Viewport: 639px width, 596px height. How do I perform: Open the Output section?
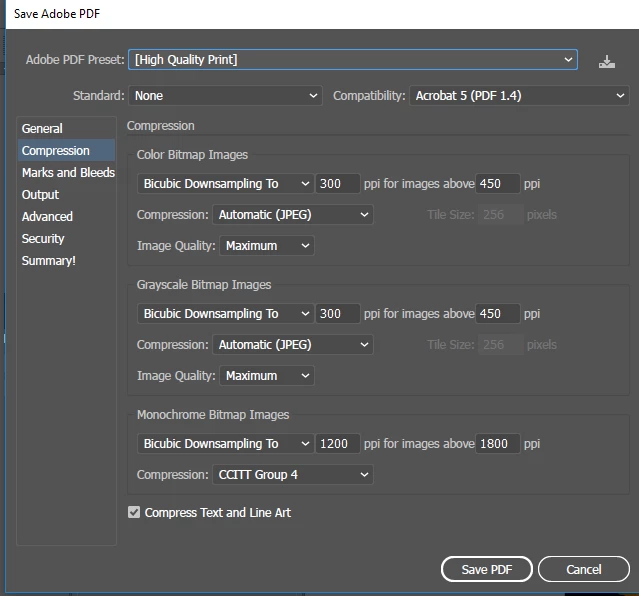point(66,194)
